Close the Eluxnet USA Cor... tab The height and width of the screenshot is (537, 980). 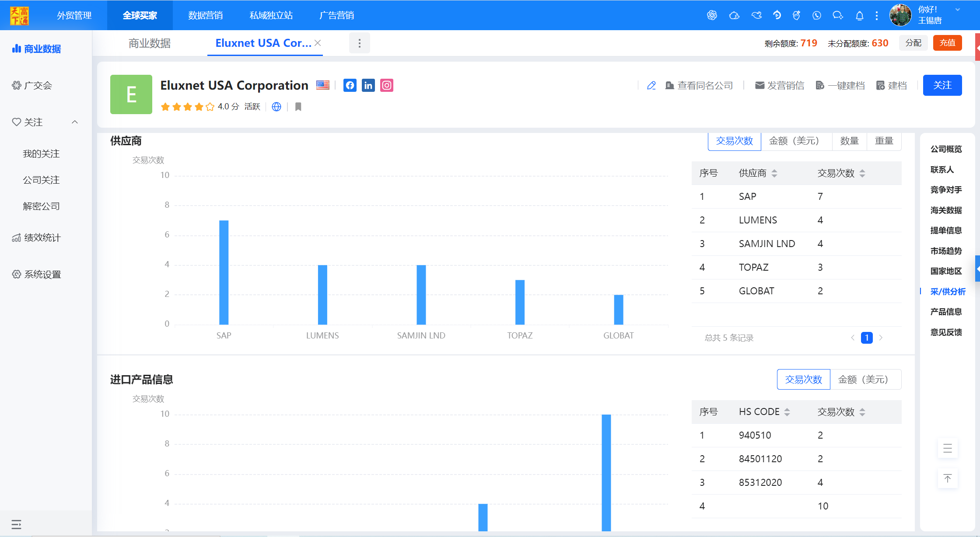click(x=318, y=43)
